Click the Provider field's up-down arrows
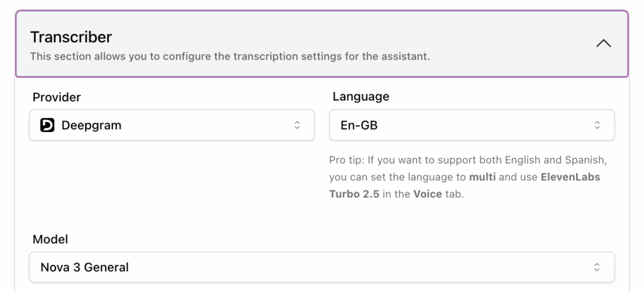The width and height of the screenshot is (644, 292). click(297, 126)
